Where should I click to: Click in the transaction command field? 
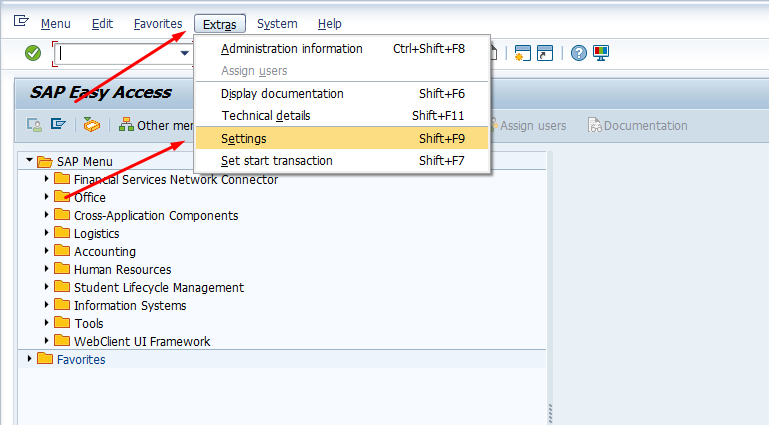point(117,53)
